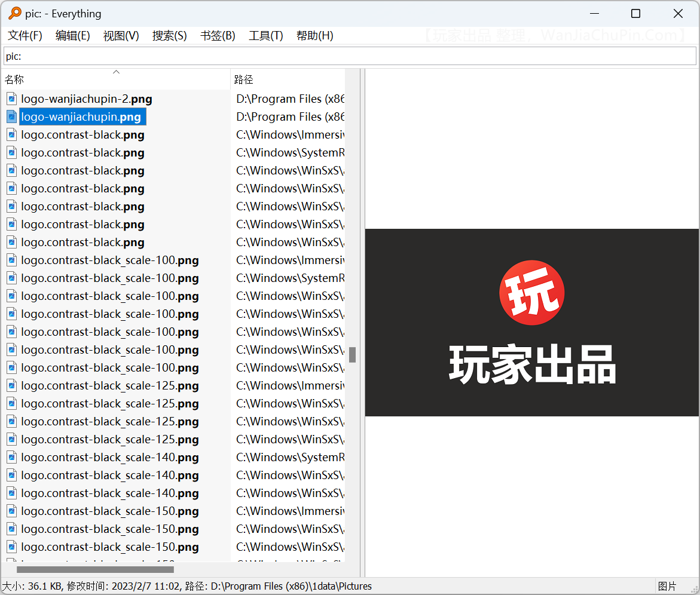Focus the search box containing pic:

[350, 56]
